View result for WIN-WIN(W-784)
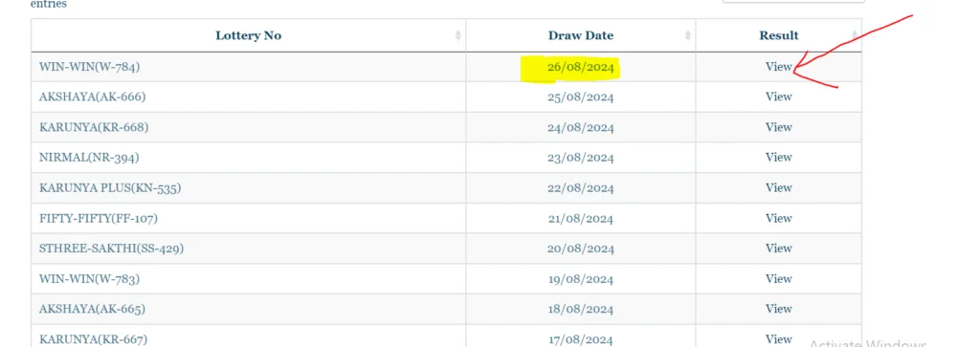The width and height of the screenshot is (980, 347). pos(779,67)
